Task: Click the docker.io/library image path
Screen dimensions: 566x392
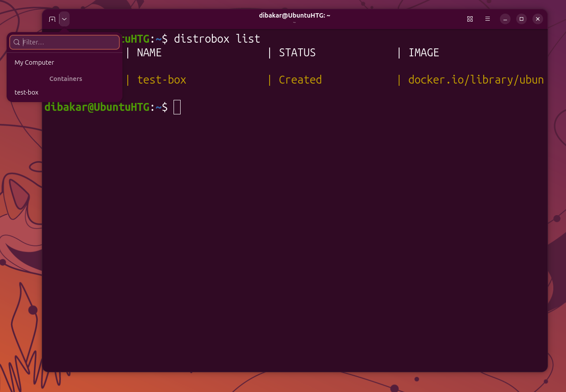Action: click(476, 80)
